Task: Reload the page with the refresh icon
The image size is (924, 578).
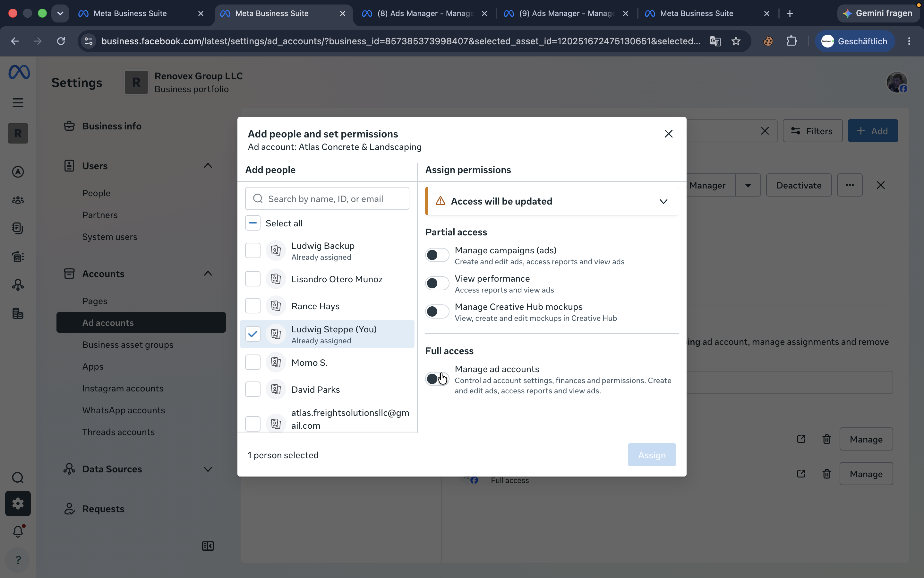Action: click(x=61, y=41)
